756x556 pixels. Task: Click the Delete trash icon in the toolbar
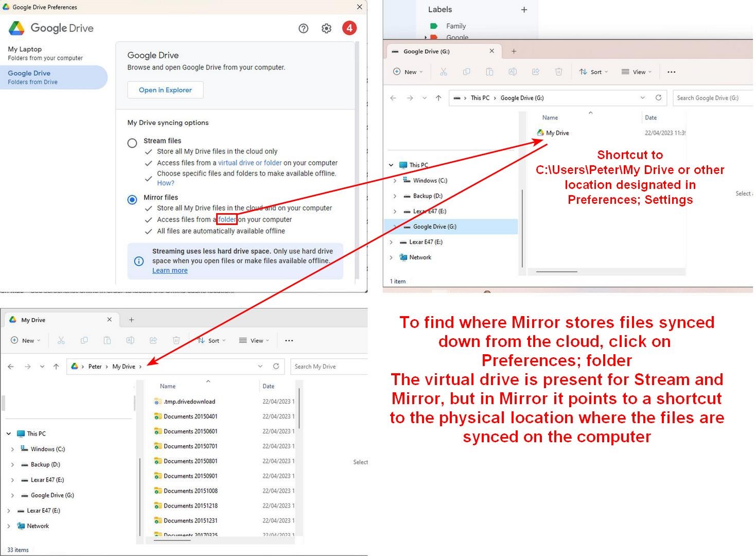(559, 72)
